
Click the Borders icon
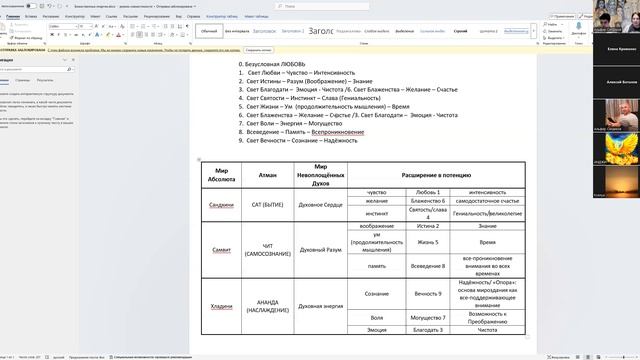coord(182,35)
